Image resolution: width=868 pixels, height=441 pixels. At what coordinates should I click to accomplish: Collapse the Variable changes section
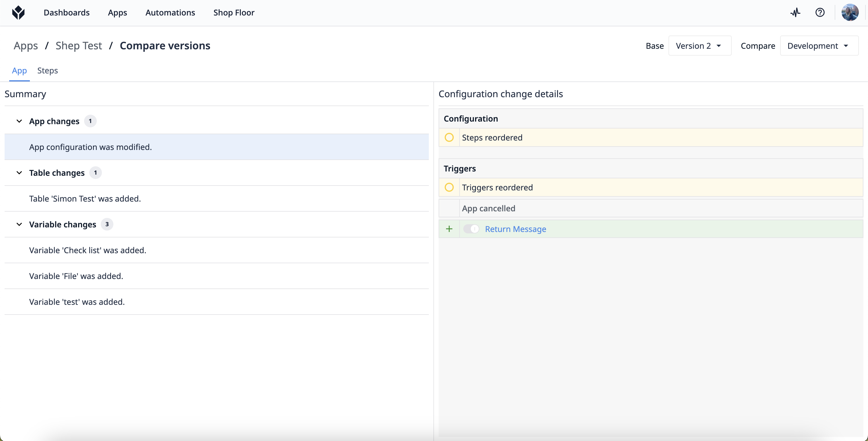19,224
